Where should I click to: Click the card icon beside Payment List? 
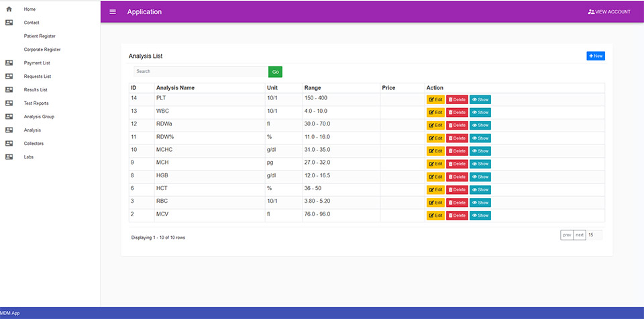tap(9, 63)
